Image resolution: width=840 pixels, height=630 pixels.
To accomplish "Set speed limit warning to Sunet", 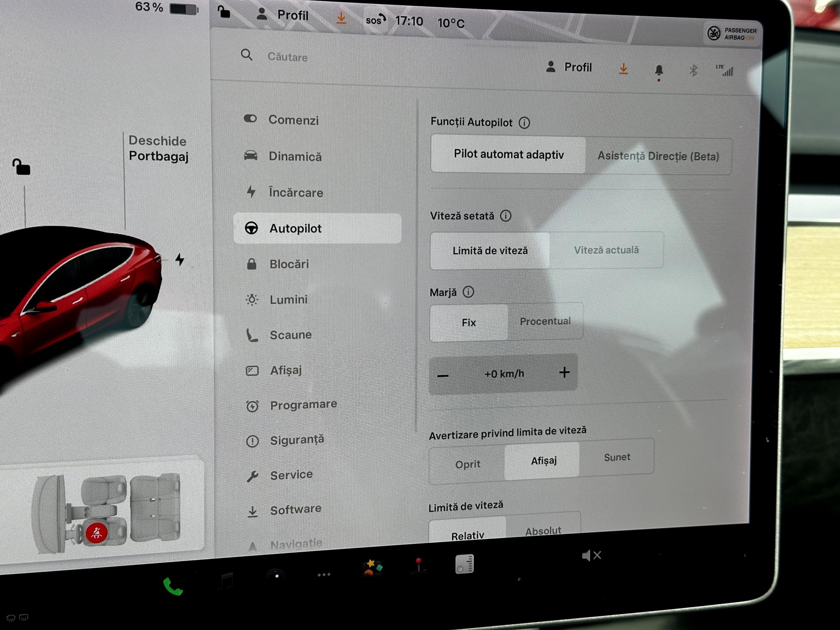I will click(616, 457).
